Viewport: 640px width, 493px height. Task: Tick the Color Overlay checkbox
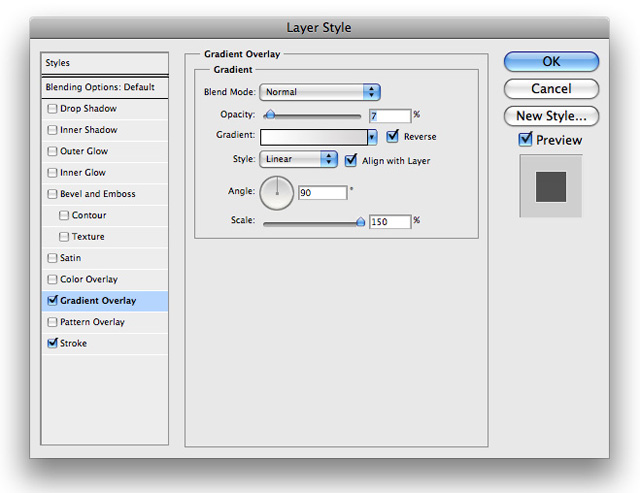pos(52,279)
